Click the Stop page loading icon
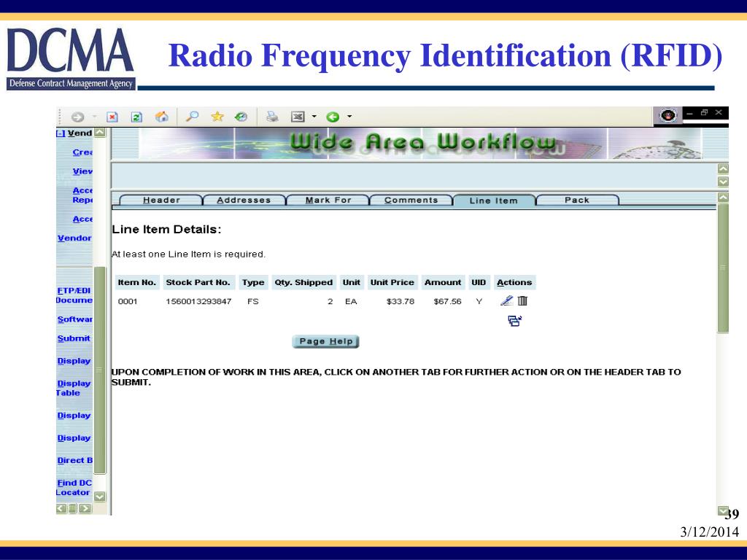 pos(112,117)
